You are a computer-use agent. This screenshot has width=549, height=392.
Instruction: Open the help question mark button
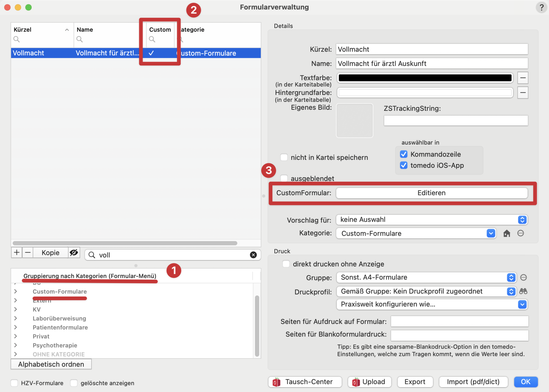point(541,8)
